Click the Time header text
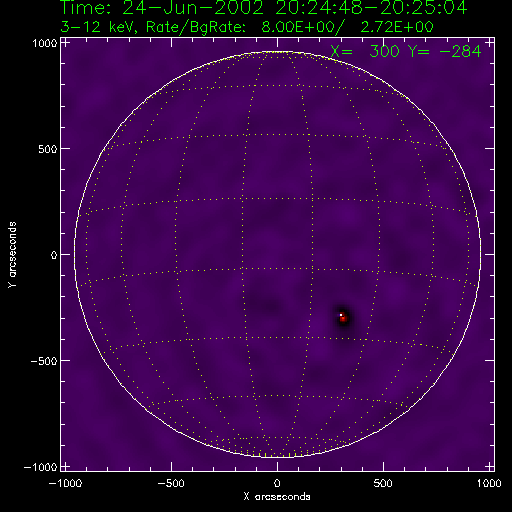This screenshot has width=512, height=512. point(263,8)
